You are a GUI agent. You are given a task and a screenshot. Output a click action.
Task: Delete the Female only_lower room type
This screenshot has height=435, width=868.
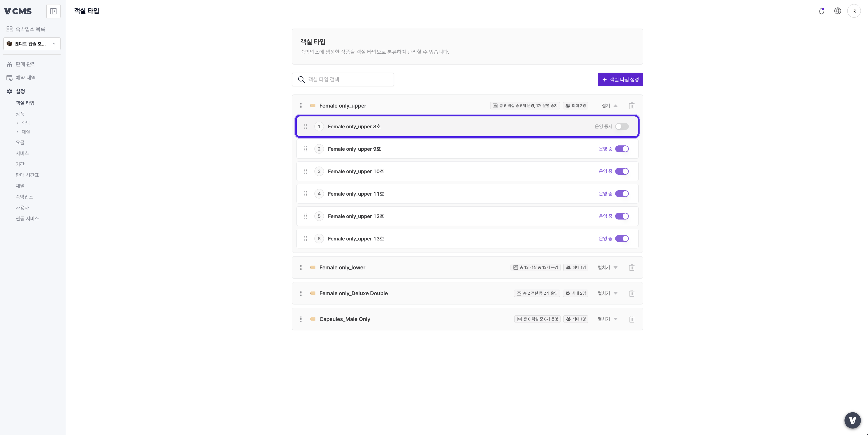pyautogui.click(x=632, y=267)
